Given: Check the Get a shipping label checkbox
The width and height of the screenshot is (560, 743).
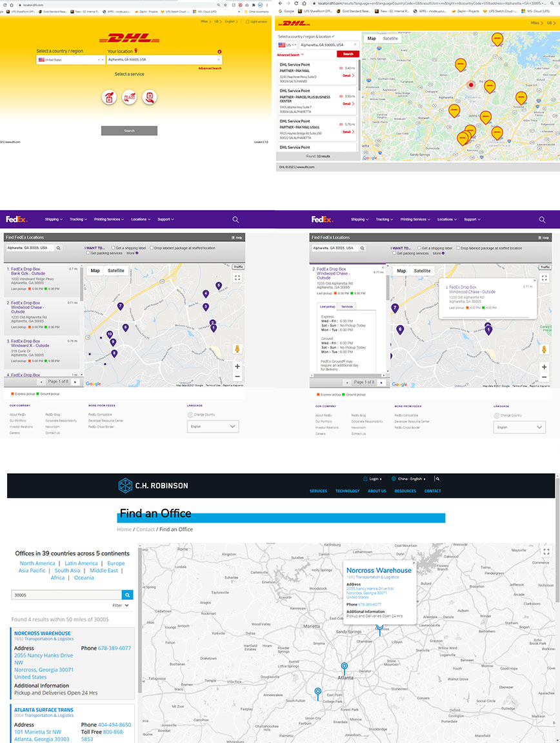Looking at the screenshot, I should (x=113, y=247).
